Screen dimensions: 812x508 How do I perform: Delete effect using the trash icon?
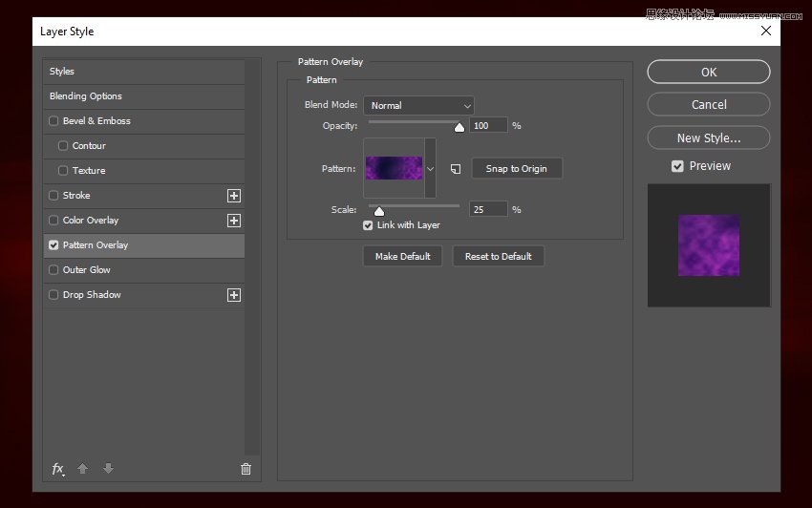(246, 469)
